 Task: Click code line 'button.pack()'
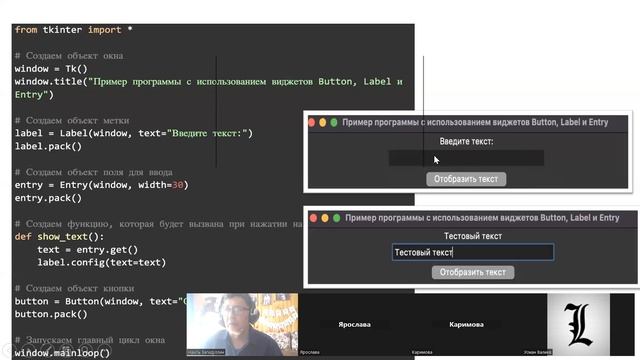[51, 314]
